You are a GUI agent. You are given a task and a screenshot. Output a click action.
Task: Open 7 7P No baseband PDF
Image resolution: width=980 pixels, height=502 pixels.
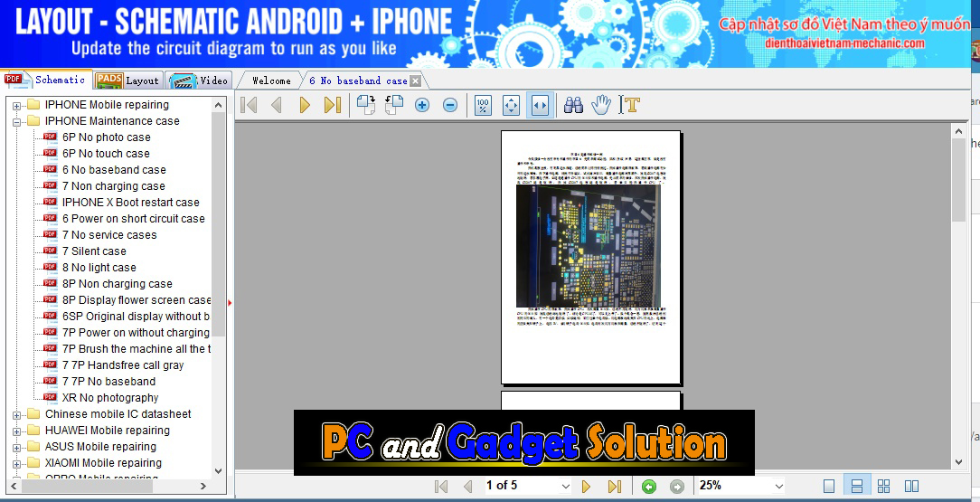coord(108,382)
